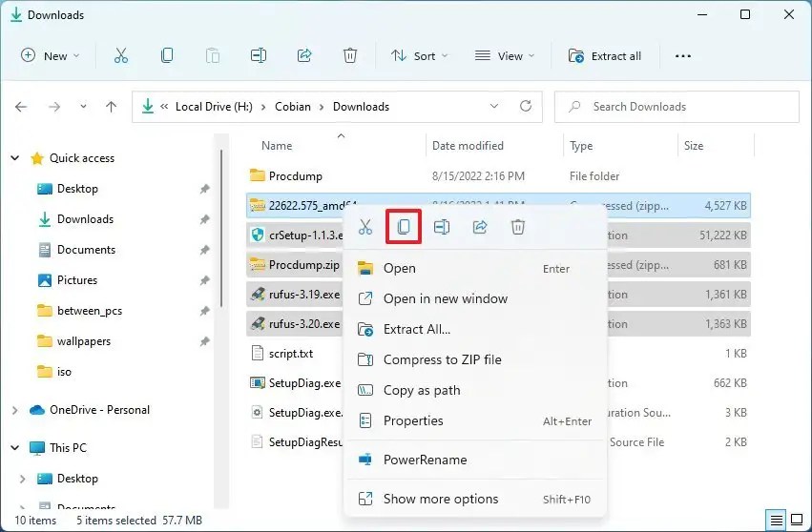Click the Copy icon in the top toolbar
The image size is (812, 532).
[x=167, y=55]
